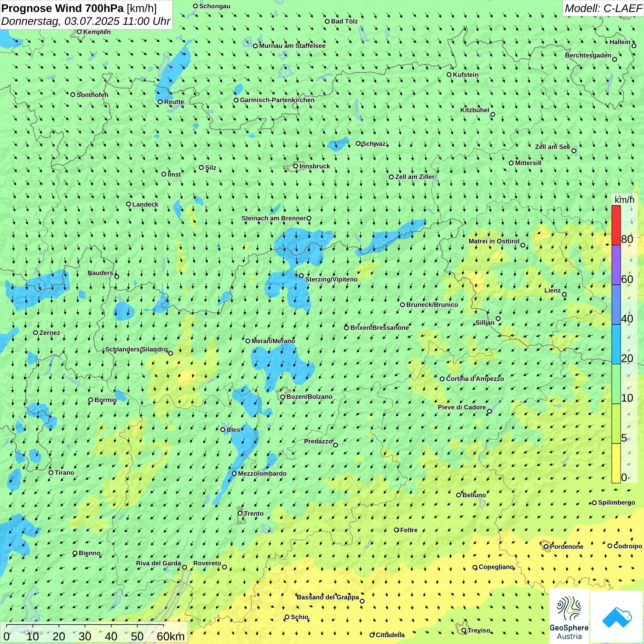This screenshot has width=644, height=644.
Task: Click the 'Sterzing/Vipiteno' town label
Action: (331, 279)
